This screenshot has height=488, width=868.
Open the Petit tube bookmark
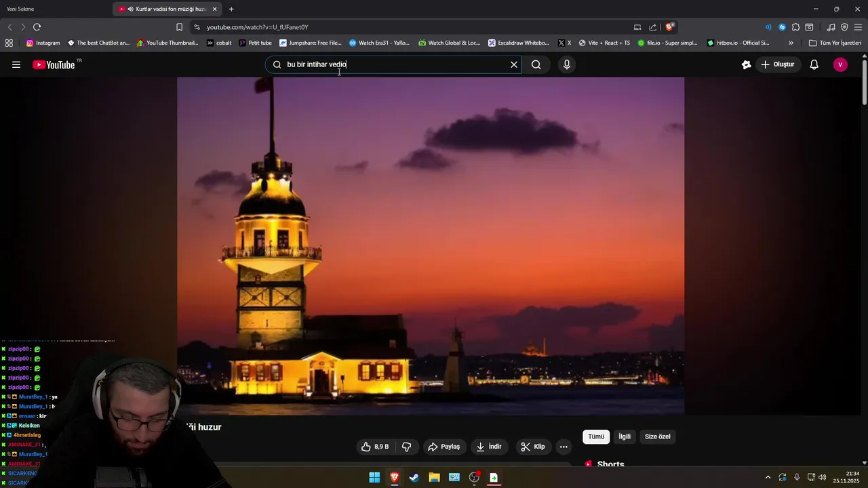click(255, 43)
